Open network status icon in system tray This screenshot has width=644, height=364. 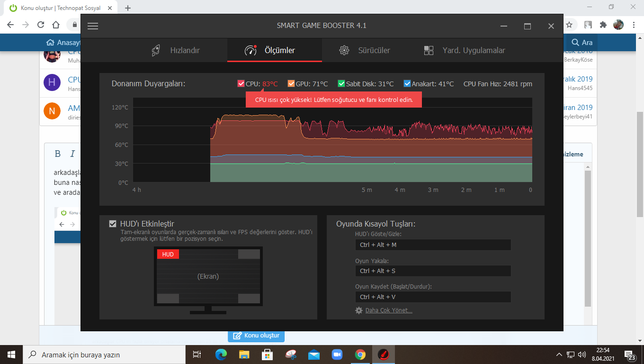pos(571,355)
